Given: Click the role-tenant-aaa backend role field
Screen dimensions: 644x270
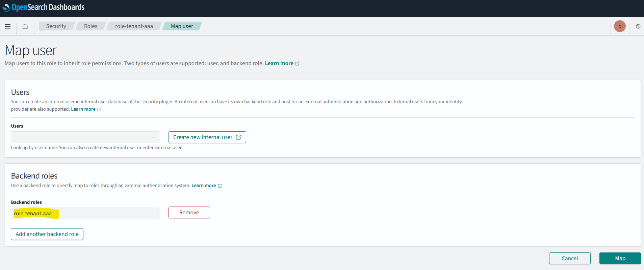Looking at the screenshot, I should (85, 213).
